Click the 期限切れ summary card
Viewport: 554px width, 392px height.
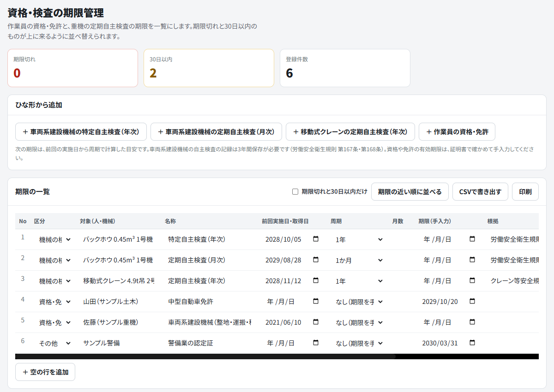[x=72, y=68]
